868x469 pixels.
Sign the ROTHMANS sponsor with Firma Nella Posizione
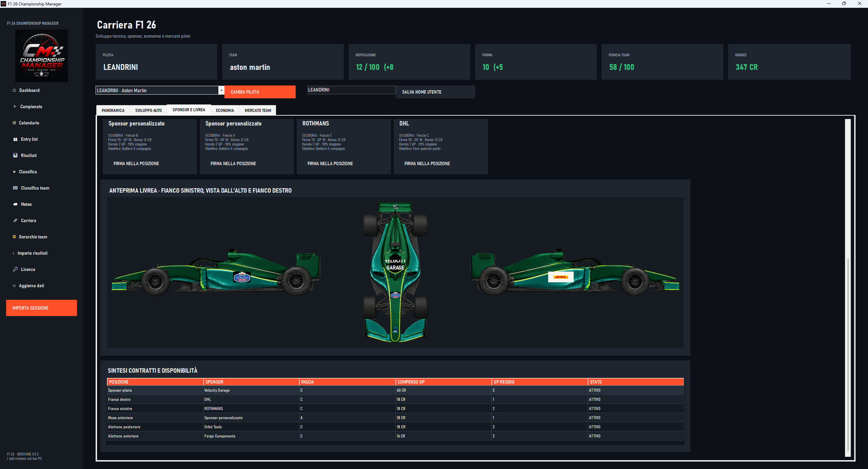tap(330, 163)
